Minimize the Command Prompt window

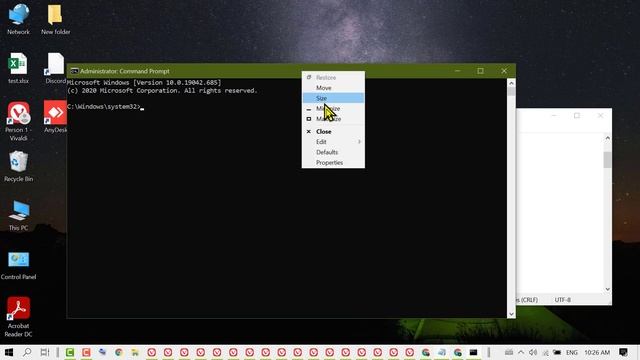[458, 71]
